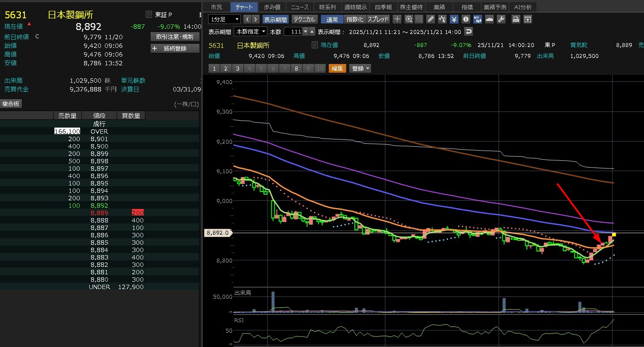Open the 1分足 timeframe dropdown
Screen dimensions: 644x347
pos(224,19)
